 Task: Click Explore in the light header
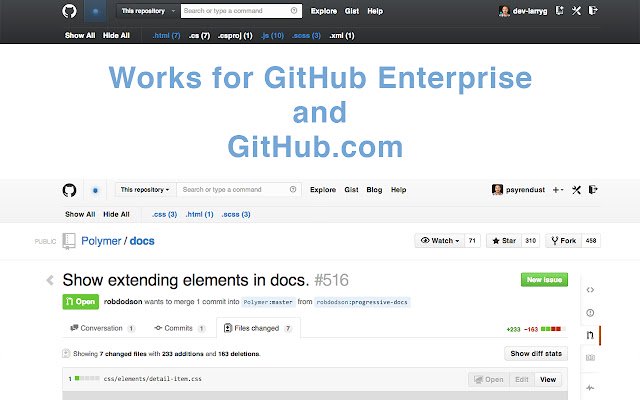tap(323, 190)
